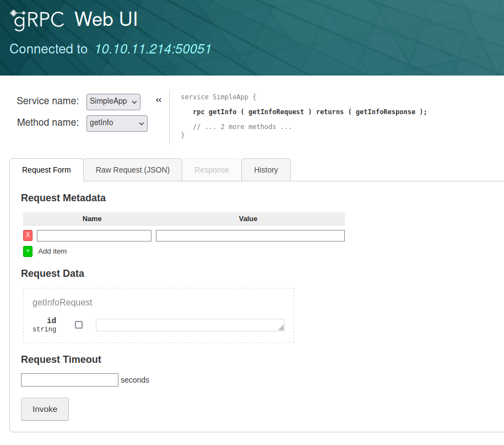Image resolution: width=504 pixels, height=445 pixels.
Task: Collapse service description with double chevron
Action: point(159,100)
